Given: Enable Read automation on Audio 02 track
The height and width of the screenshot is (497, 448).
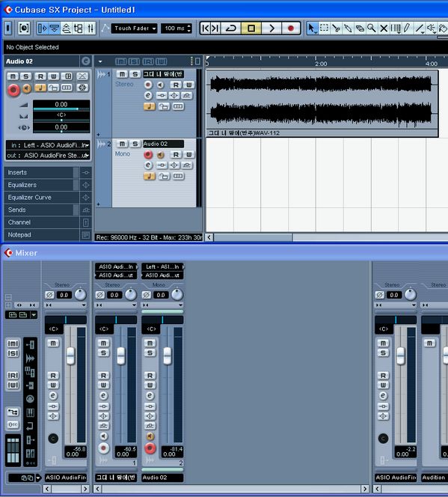Looking at the screenshot, I should tap(176, 155).
